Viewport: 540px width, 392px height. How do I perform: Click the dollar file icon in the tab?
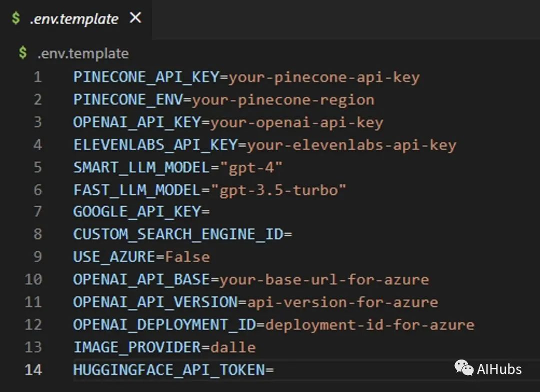point(16,18)
